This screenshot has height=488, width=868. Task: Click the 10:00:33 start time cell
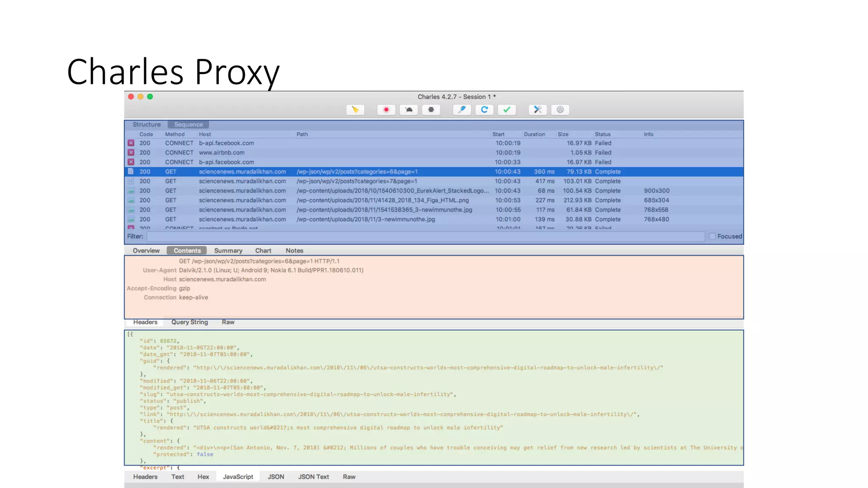507,162
